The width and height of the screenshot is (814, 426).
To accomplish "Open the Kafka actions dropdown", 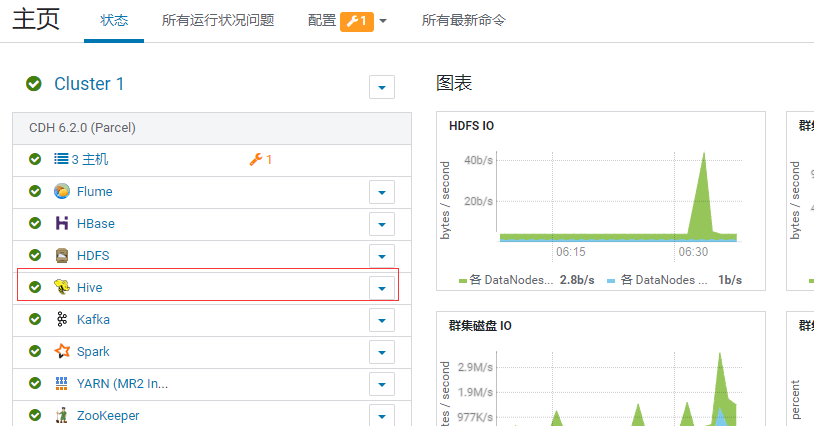I will 382,320.
